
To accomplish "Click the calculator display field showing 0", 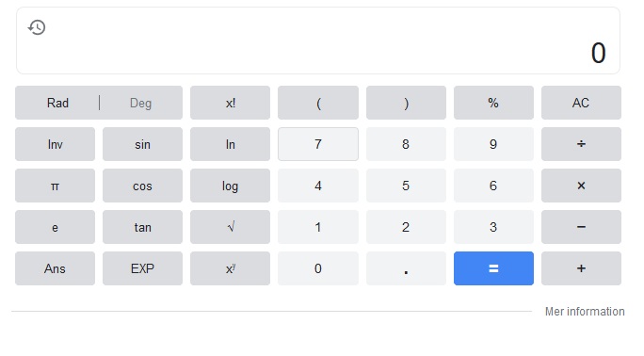I will (x=318, y=40).
